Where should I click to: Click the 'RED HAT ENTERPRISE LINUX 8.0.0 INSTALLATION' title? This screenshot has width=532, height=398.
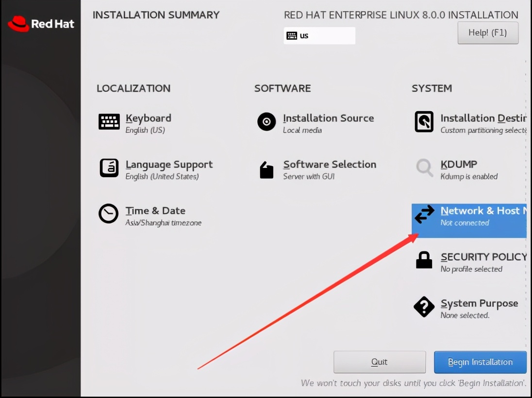click(401, 15)
